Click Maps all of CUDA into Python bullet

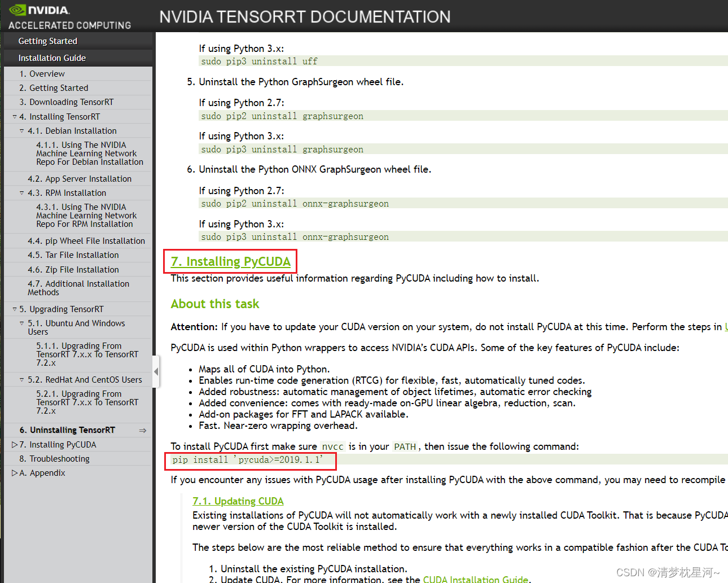264,369
